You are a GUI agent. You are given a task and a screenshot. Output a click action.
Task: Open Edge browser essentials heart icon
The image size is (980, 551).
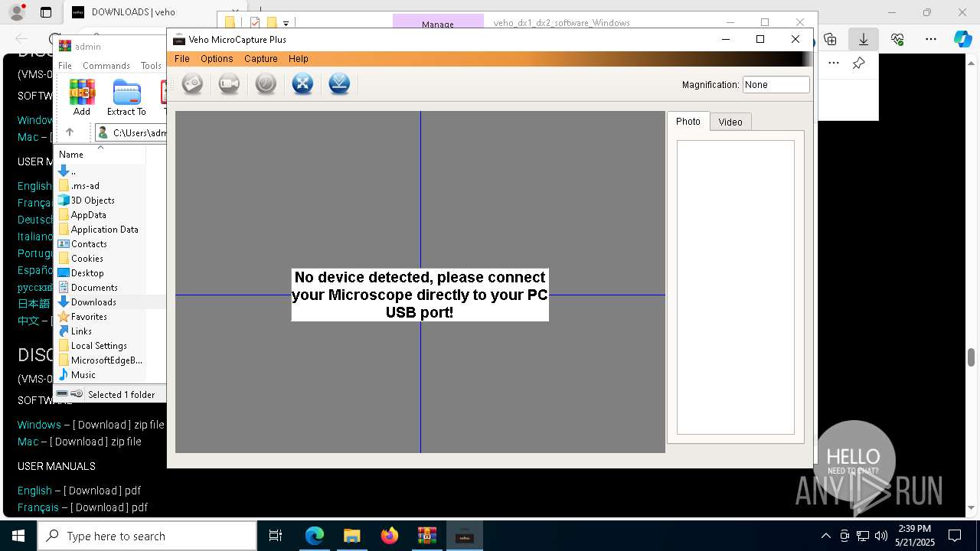(897, 39)
